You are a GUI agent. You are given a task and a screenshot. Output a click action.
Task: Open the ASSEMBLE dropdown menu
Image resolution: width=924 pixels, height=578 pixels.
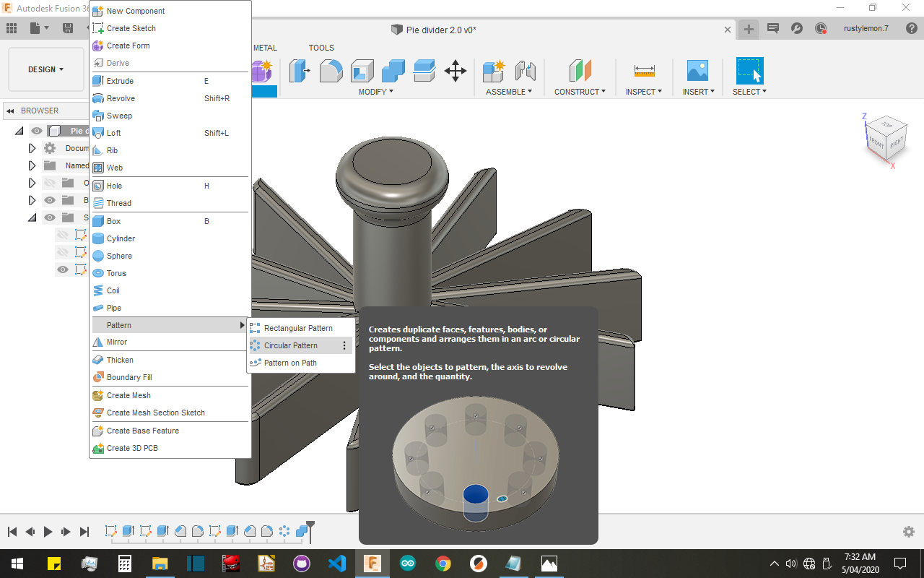(x=509, y=92)
